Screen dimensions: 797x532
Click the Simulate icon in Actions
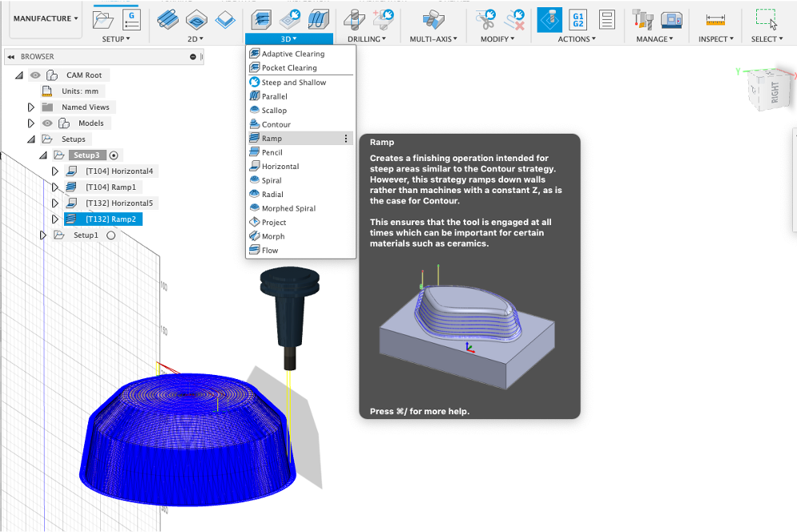(549, 20)
